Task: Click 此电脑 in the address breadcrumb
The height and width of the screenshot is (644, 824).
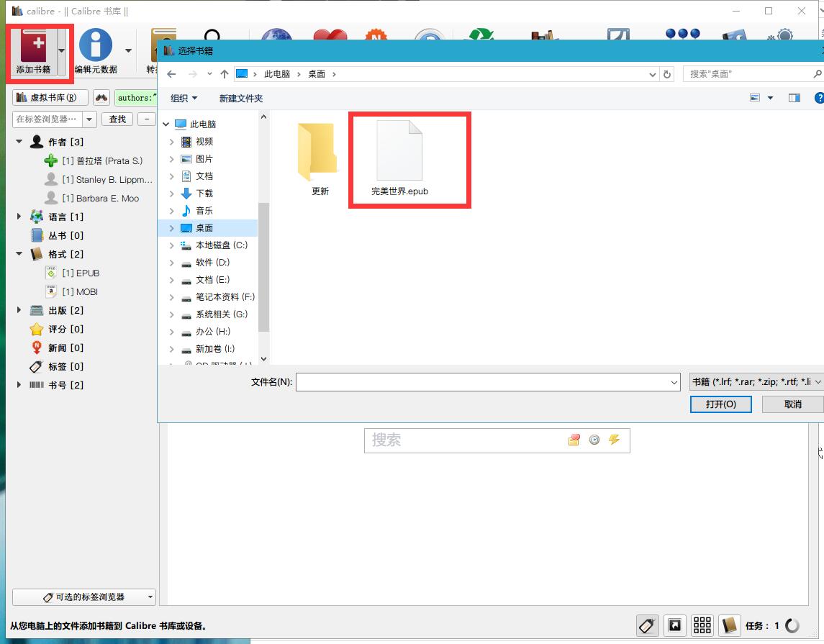Action: [x=277, y=74]
